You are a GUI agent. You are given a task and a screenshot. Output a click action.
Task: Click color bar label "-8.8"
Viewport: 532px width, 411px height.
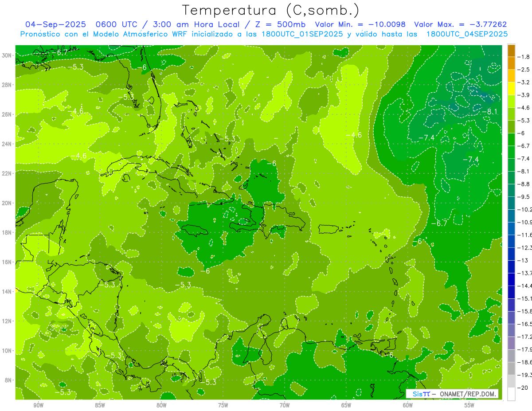[x=524, y=184]
